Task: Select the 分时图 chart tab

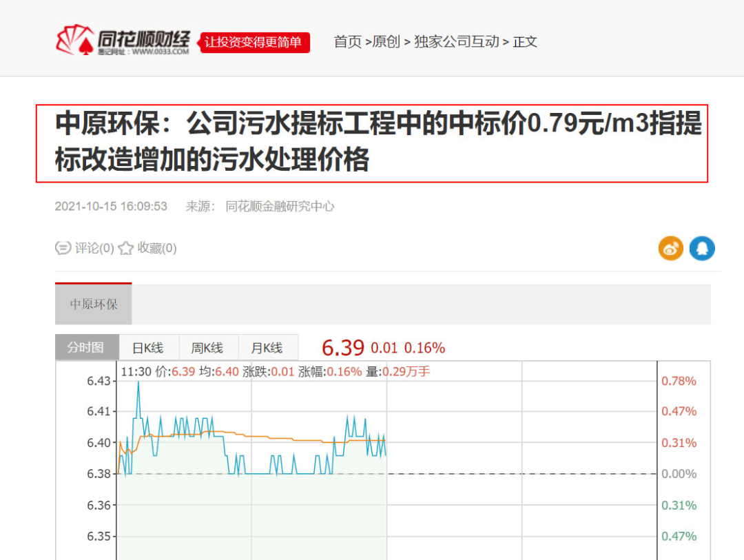Action: (x=87, y=348)
